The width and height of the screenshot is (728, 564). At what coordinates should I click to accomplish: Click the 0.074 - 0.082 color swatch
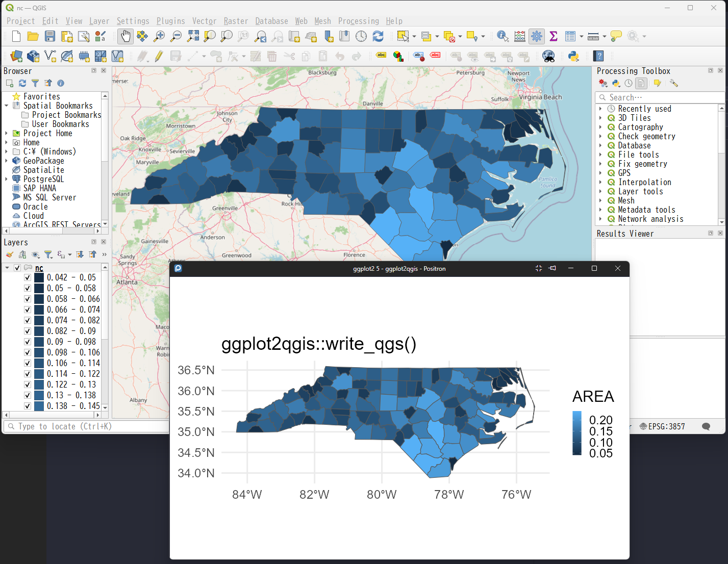coord(39,320)
